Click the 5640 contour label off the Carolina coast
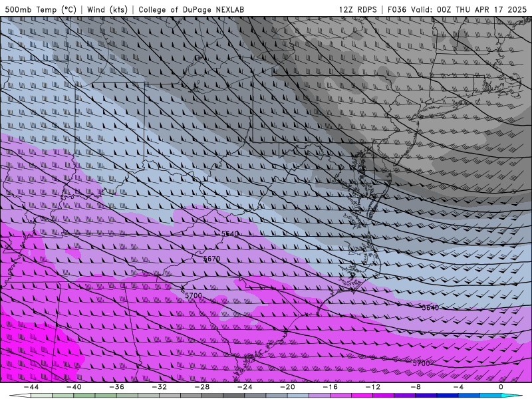The image size is (532, 399). coord(430,308)
